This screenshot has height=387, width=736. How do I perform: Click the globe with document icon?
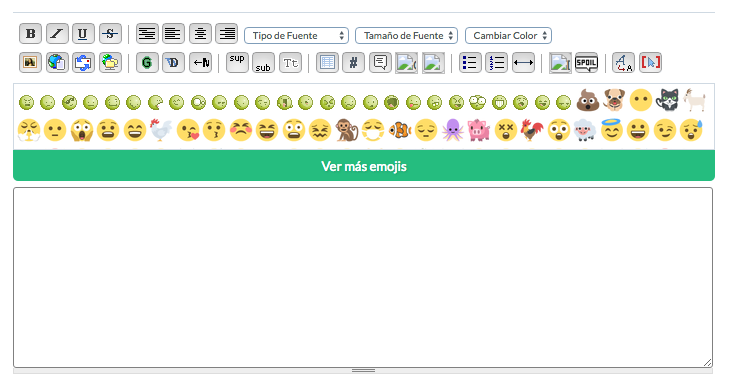(57, 62)
